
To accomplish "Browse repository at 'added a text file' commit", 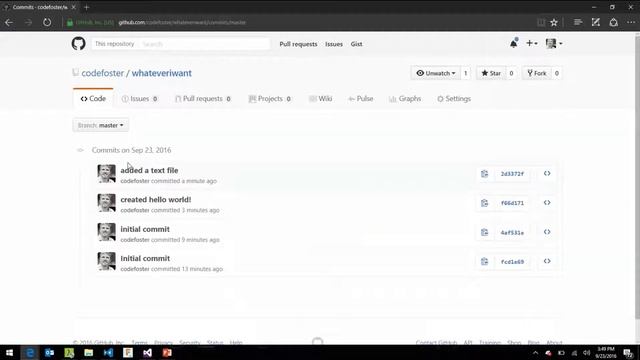I will point(547,173).
